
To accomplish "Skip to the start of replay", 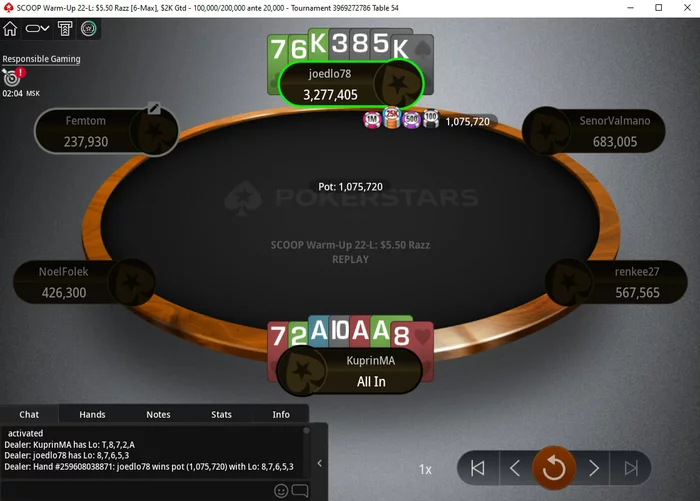I will coord(478,468).
